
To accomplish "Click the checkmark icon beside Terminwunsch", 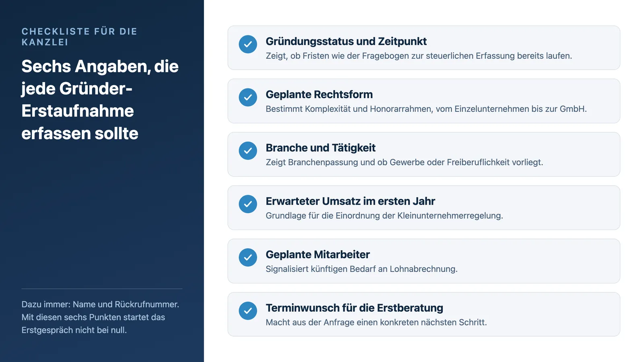I will [248, 311].
